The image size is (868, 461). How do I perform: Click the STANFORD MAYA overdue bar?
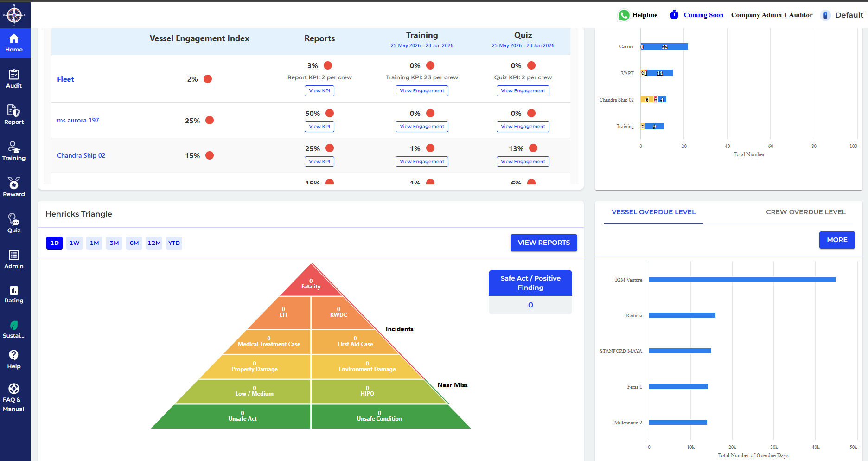[x=680, y=351]
